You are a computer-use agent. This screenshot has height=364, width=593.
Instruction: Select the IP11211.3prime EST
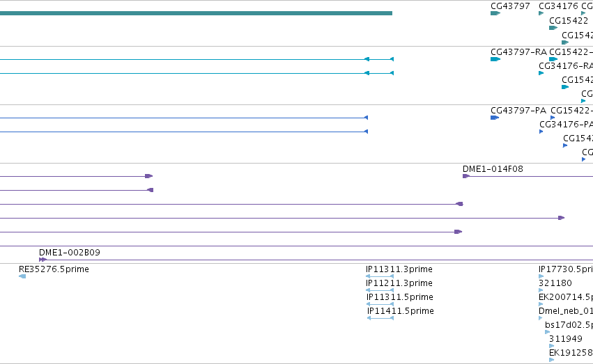399,283
